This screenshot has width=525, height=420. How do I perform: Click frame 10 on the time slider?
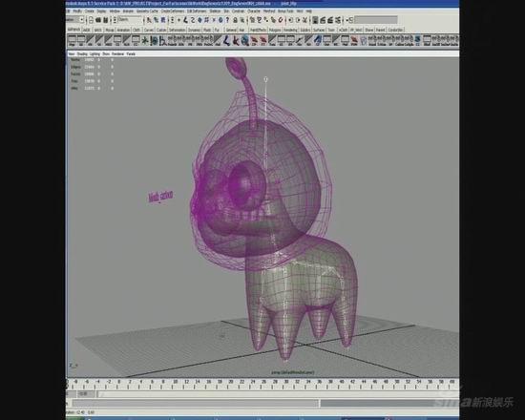(x=175, y=383)
